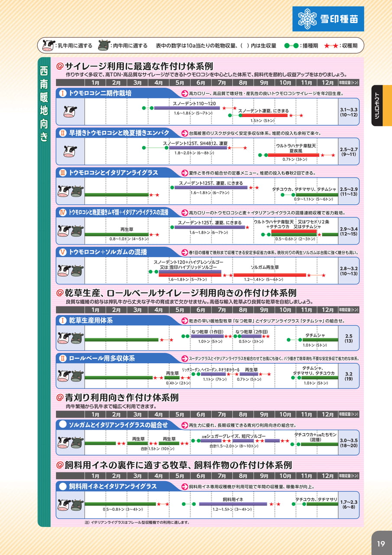Viewport: 392px width, 555px height.
Task: Click the Ⅴ badge beside トウモロコシ+ソルガムの混播
Action: pos(62,251)
